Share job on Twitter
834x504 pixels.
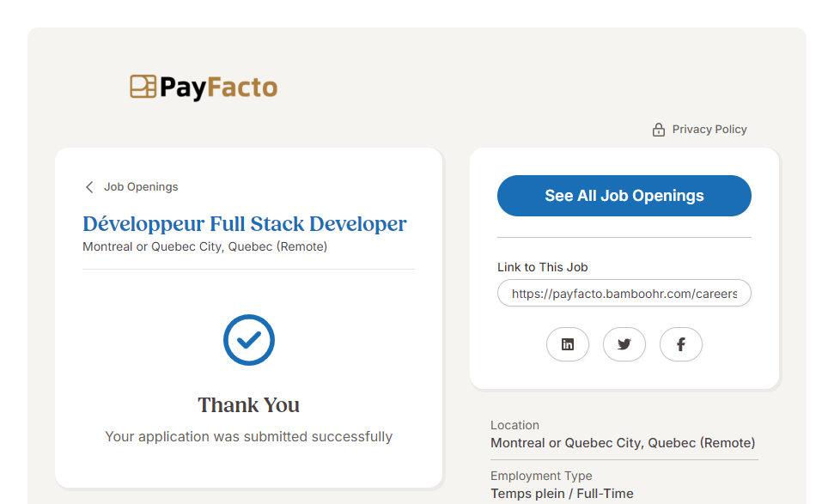pos(624,344)
